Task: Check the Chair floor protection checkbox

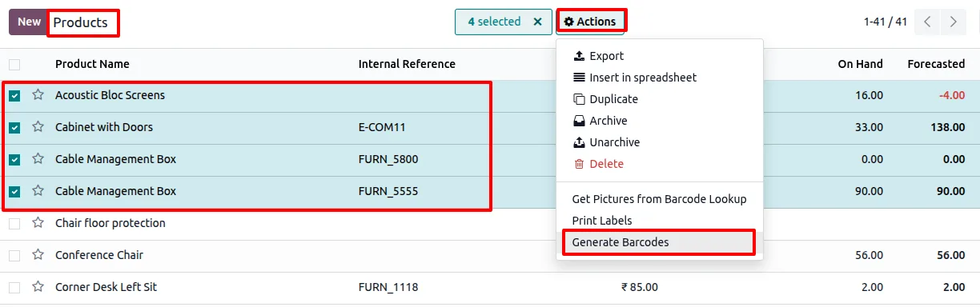Action: [14, 224]
